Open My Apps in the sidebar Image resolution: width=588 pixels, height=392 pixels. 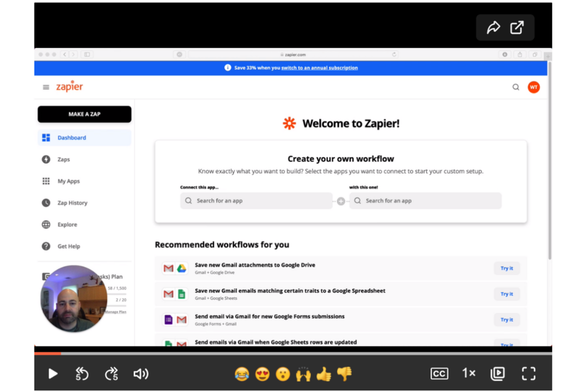pos(84,181)
